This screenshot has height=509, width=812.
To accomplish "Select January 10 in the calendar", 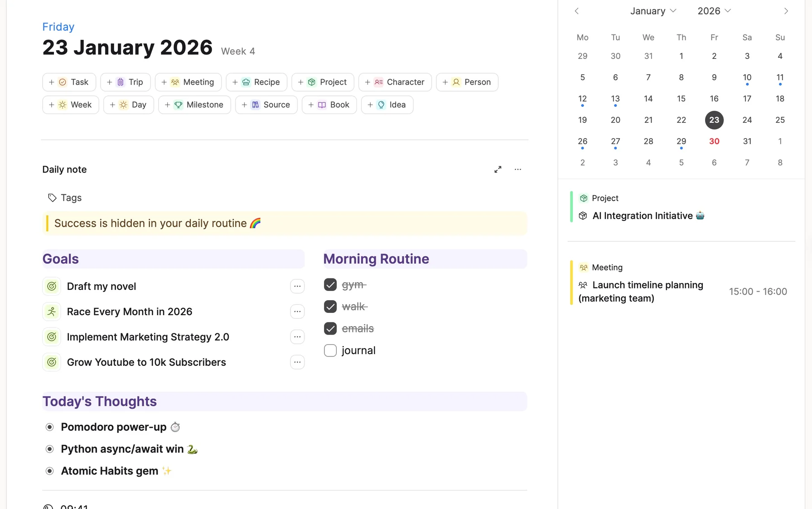I will [747, 77].
